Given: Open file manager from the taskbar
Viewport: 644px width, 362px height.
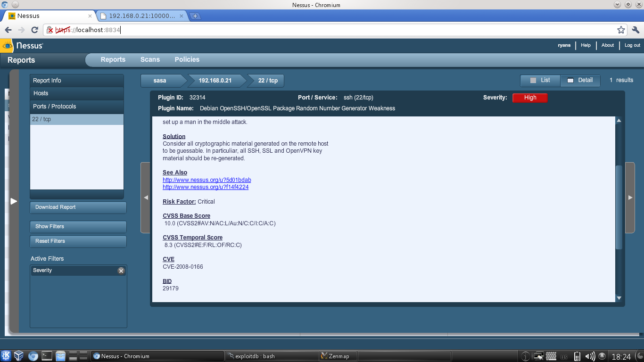Looking at the screenshot, I should pos(60,356).
